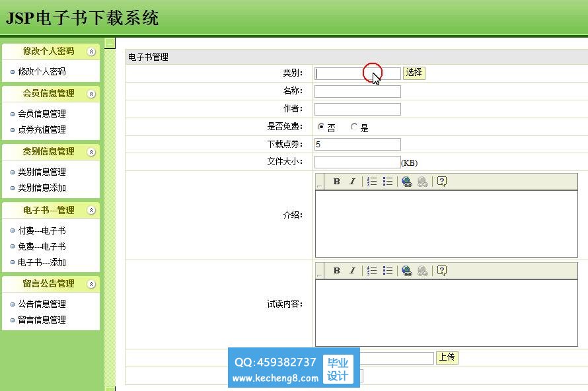Click Bold icon in 介绍 editor toolbar
588x391 pixels.
click(x=336, y=182)
